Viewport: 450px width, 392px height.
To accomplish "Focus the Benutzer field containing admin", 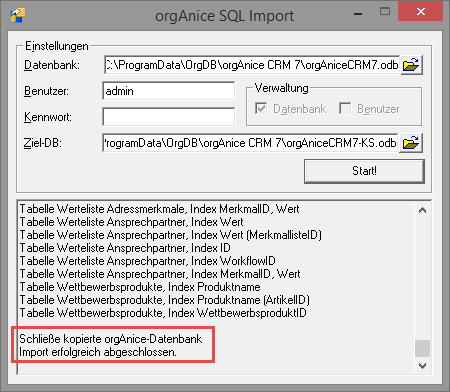I will [169, 91].
